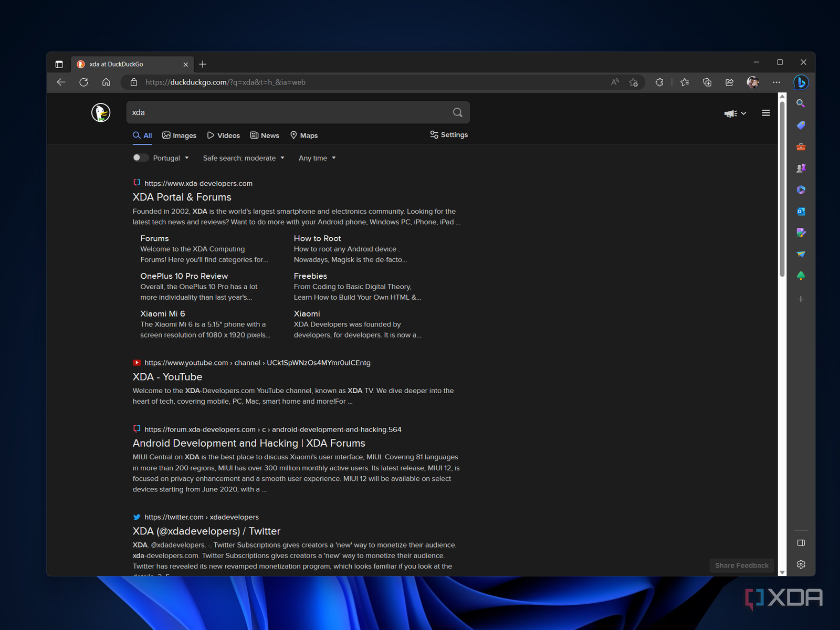The height and width of the screenshot is (630, 840).
Task: Open the browser Extensions puzzle icon
Action: coord(659,82)
